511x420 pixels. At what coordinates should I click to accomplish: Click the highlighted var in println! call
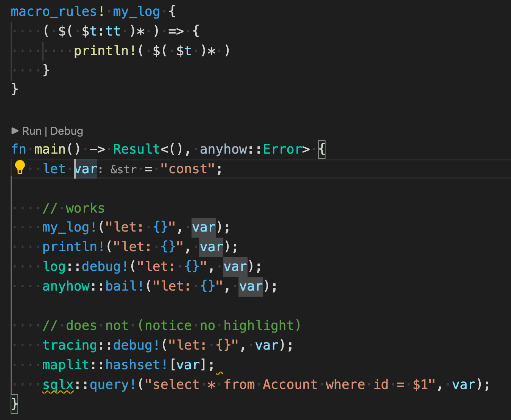point(211,246)
